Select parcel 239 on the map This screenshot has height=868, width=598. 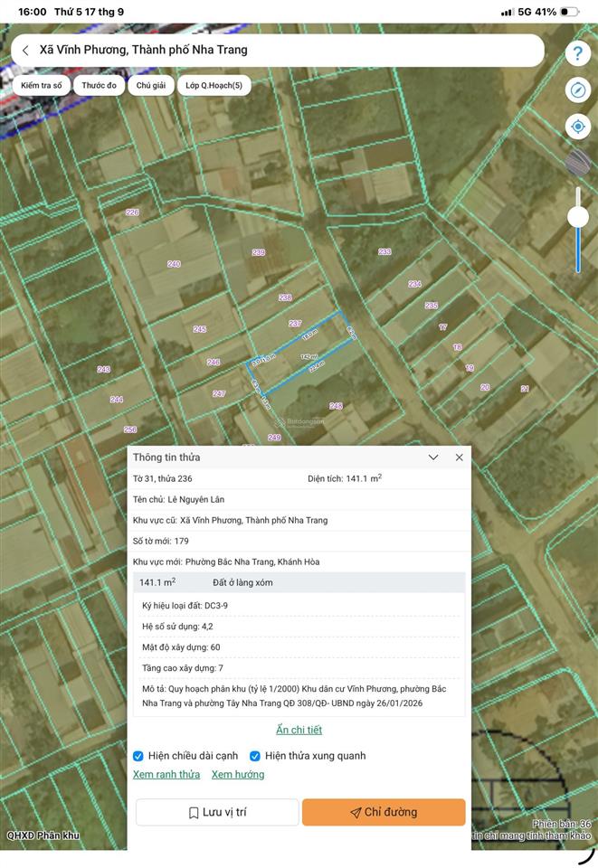click(x=259, y=252)
